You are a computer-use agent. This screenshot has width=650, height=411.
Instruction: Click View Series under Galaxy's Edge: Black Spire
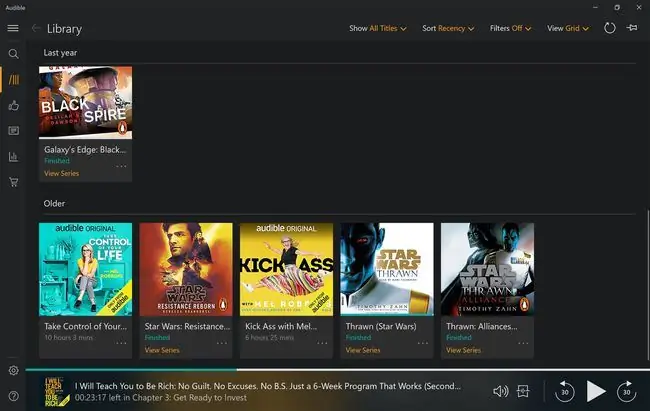tap(61, 173)
